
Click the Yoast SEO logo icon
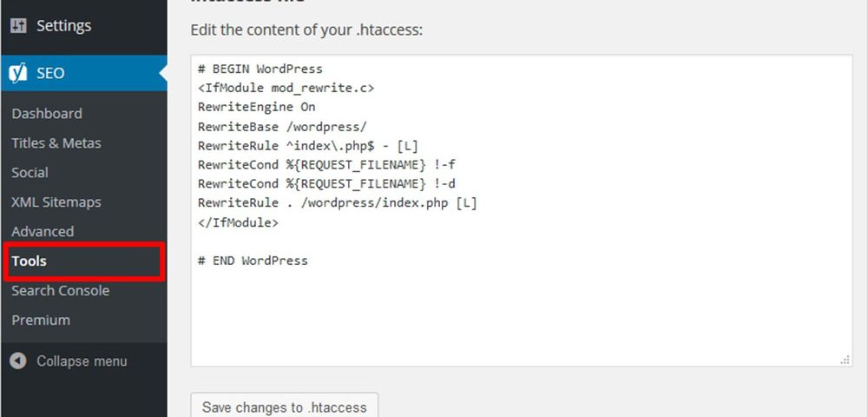[x=18, y=73]
